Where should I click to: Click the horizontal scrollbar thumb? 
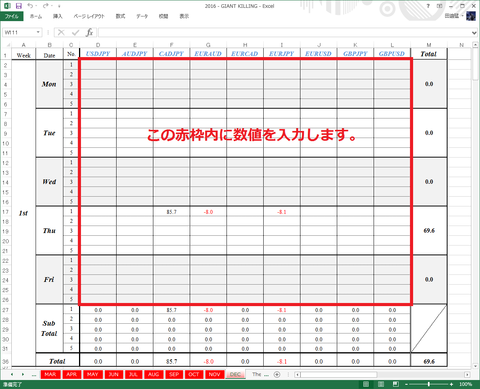pos(339,375)
